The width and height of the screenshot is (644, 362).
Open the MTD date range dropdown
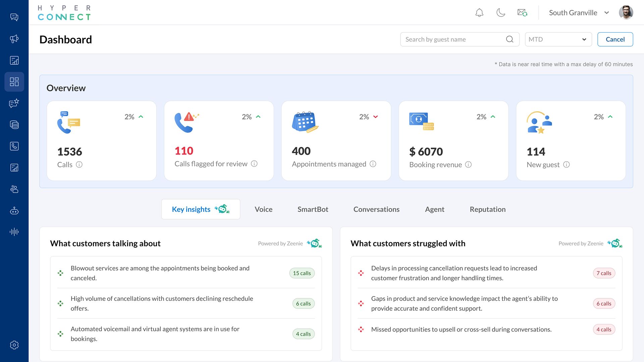558,39
